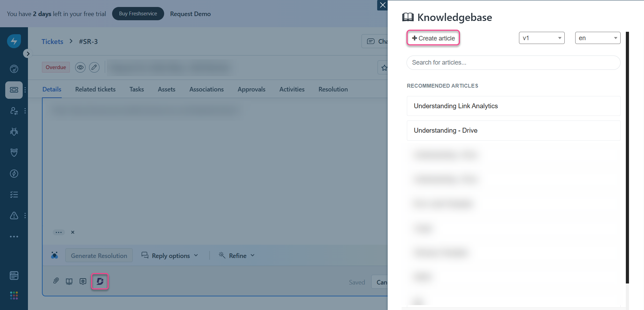This screenshot has width=644, height=310.
Task: Open the Changes icon with people and arrows
Action: 14,111
